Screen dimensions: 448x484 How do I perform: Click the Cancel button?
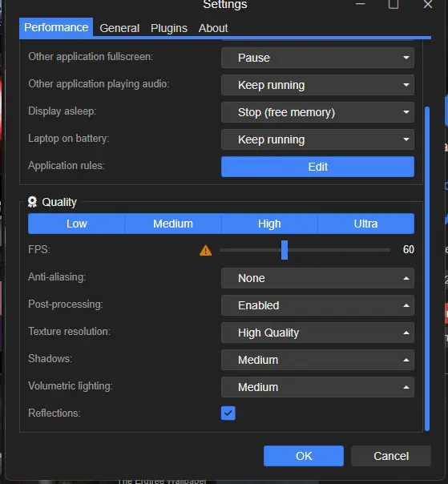391,456
